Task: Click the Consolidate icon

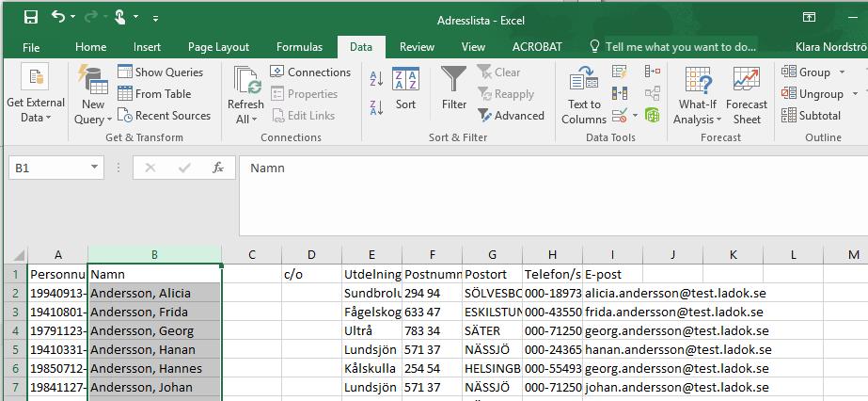Action: click(653, 72)
